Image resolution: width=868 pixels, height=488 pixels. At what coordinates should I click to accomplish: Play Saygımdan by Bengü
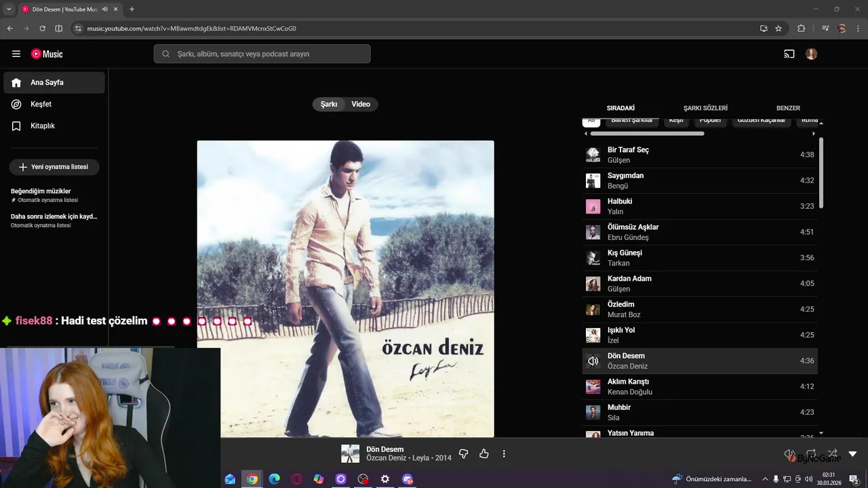[700, 180]
